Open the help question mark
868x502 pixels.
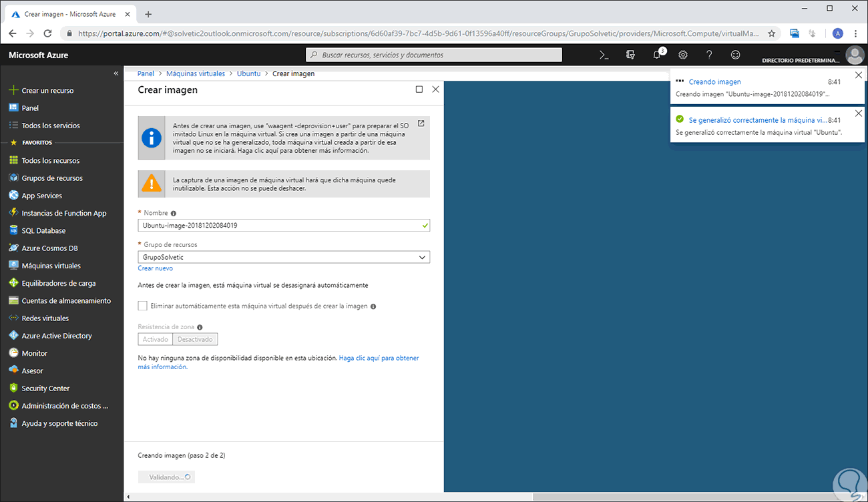(x=709, y=55)
